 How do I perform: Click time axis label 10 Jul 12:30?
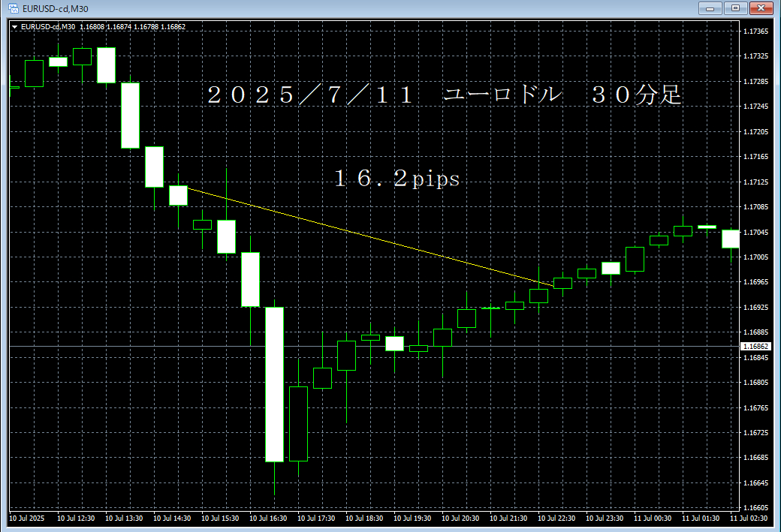(76, 518)
